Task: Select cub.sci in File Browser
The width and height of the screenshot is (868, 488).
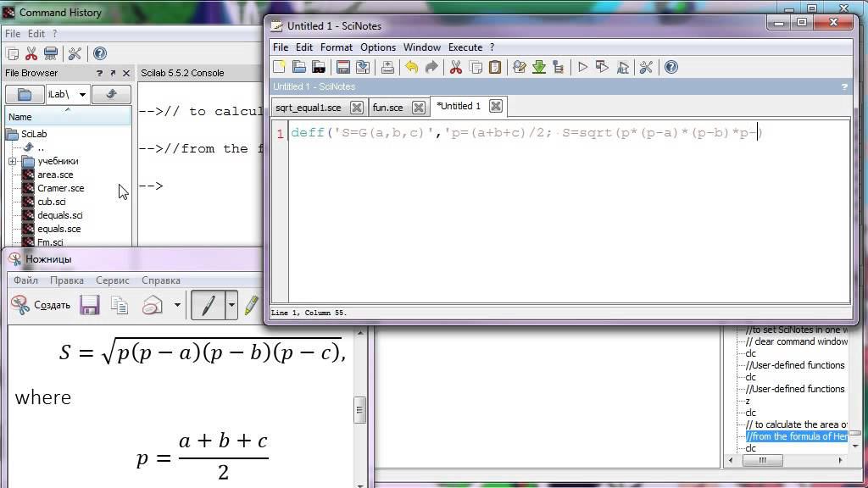Action: pyautogui.click(x=52, y=202)
